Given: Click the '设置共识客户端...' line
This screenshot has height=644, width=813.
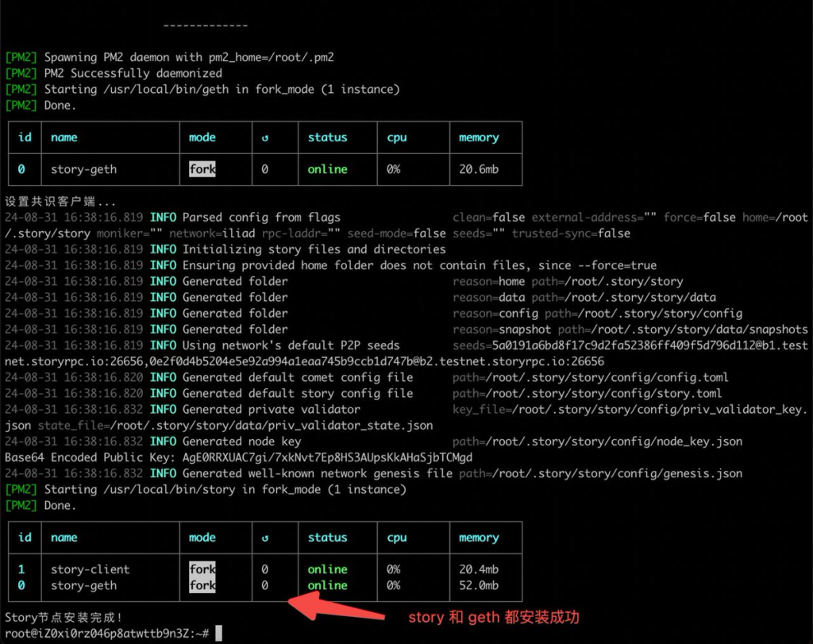Looking at the screenshot, I should click(60, 201).
